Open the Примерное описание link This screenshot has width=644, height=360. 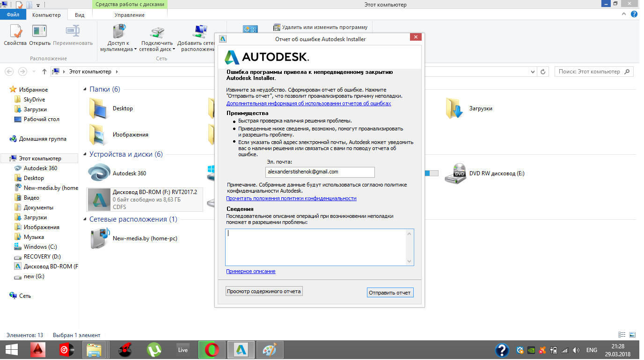click(251, 271)
